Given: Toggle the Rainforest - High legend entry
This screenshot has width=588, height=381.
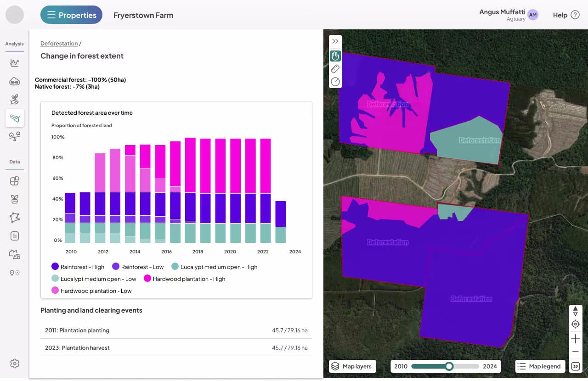Looking at the screenshot, I should [78, 267].
